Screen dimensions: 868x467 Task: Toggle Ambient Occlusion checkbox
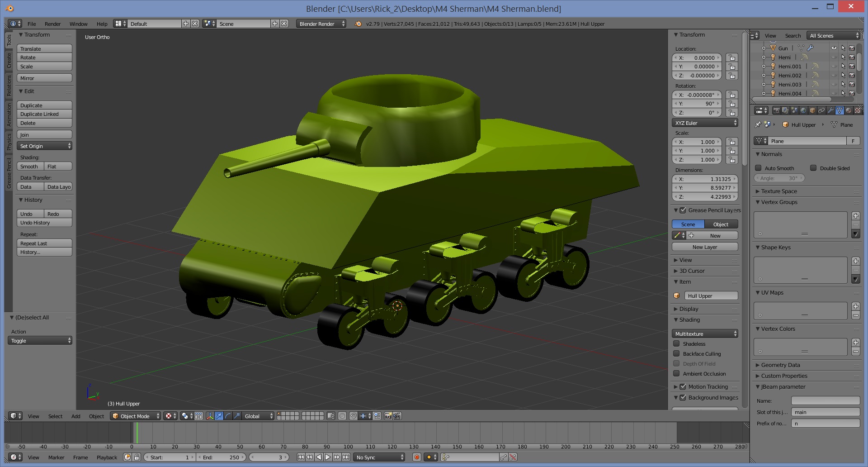677,373
